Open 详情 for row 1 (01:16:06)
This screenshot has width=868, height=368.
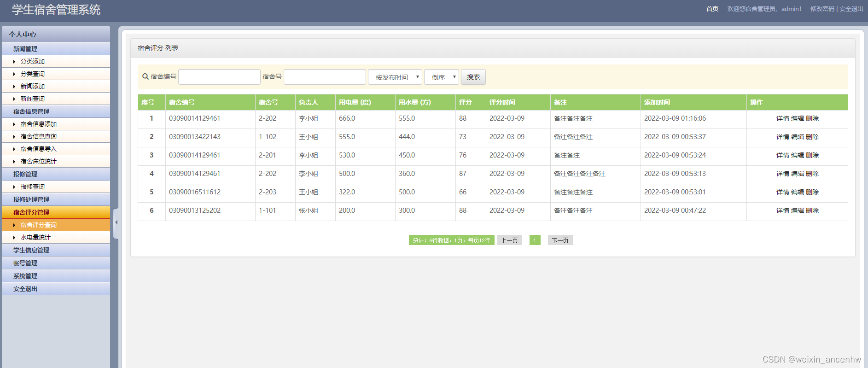coord(782,118)
